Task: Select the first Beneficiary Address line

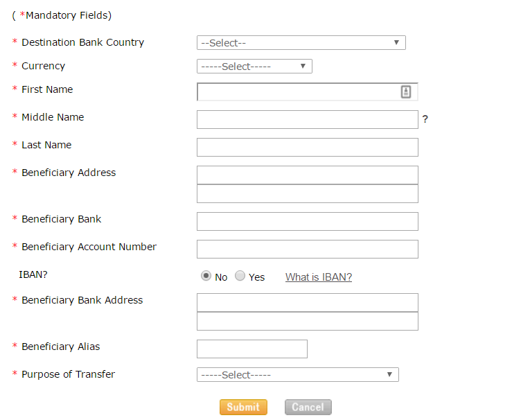Action: coord(308,175)
